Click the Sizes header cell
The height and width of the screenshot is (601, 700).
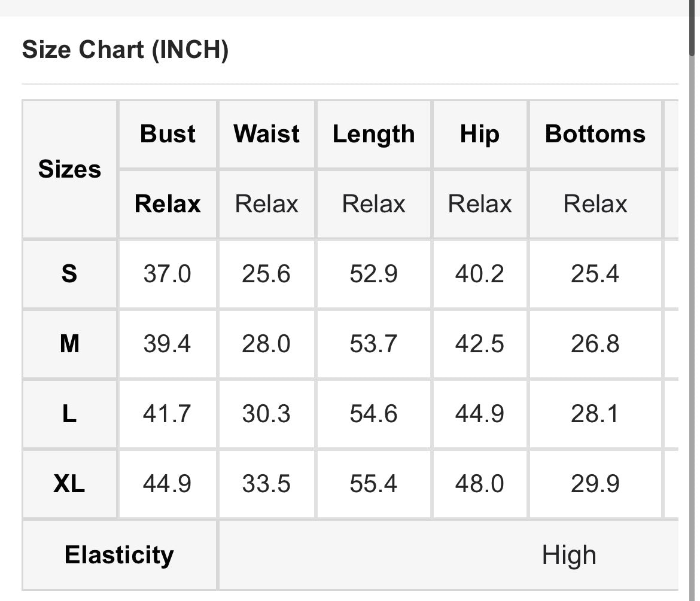pyautogui.click(x=69, y=169)
